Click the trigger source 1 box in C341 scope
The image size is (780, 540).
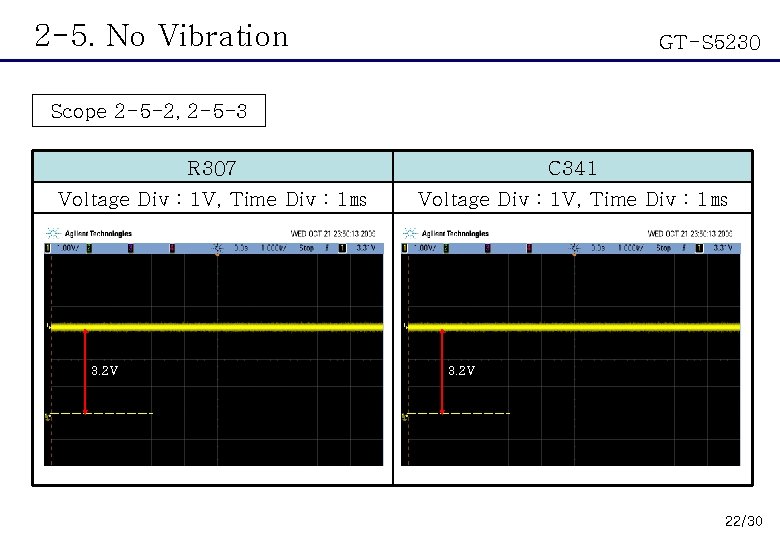[x=699, y=248]
